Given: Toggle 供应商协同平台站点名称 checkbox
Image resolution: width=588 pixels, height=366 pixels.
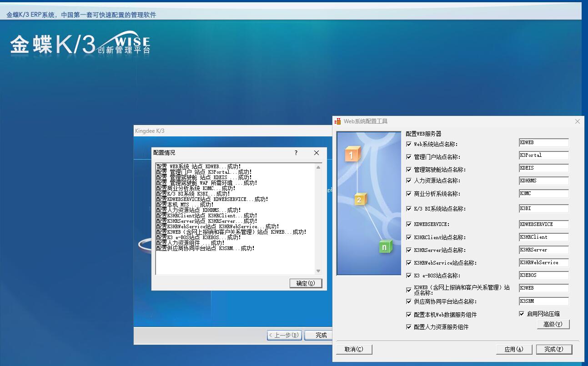Looking at the screenshot, I should pos(409,301).
